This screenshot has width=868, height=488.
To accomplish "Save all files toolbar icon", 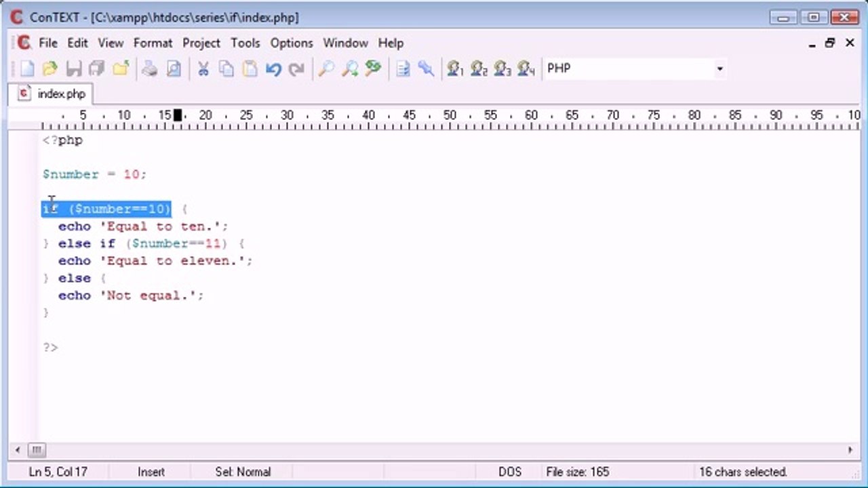I will [x=97, y=68].
